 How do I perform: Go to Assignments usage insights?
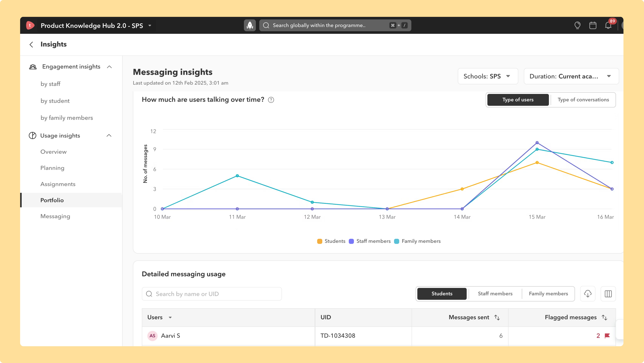[58, 184]
